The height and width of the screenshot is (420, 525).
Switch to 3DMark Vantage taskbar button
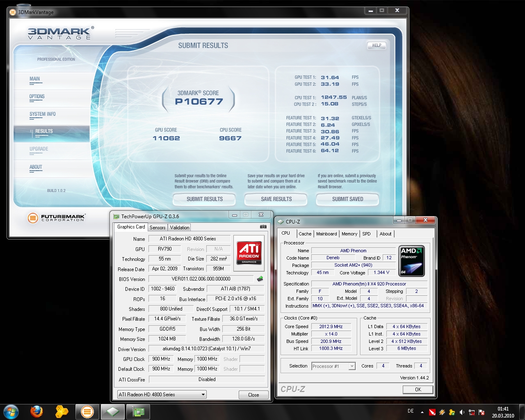point(87,411)
